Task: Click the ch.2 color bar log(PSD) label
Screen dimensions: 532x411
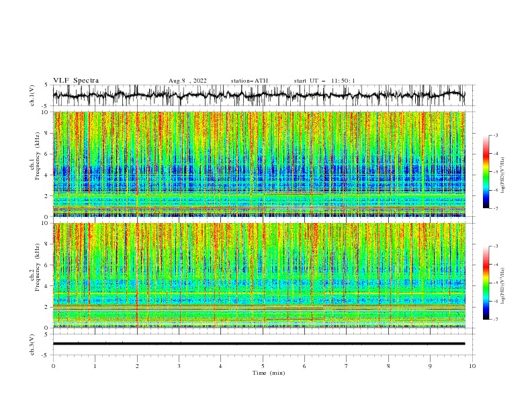Action: [x=503, y=286]
